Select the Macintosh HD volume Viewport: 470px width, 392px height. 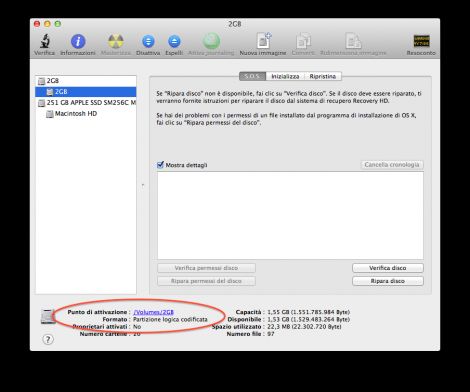86,114
